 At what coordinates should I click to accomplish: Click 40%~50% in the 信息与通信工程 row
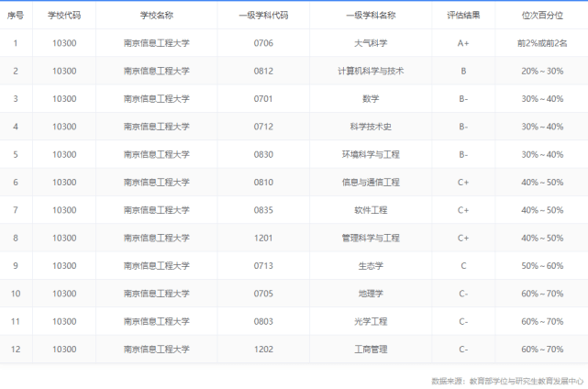(x=542, y=183)
